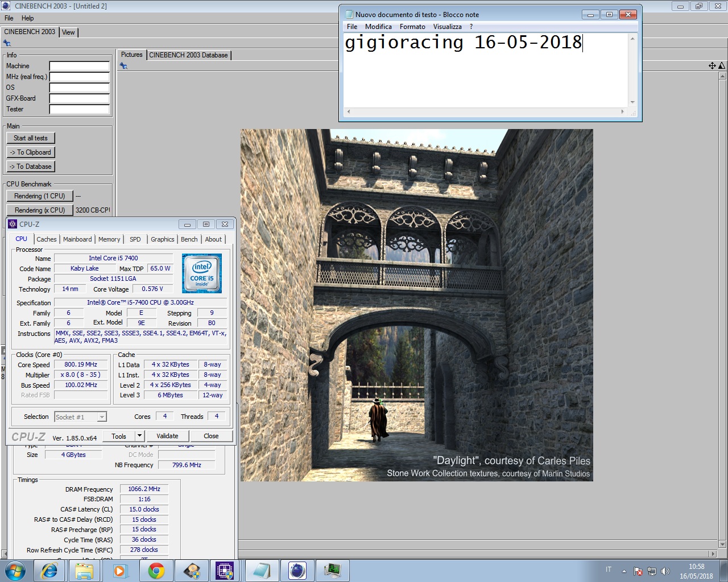This screenshot has height=582, width=728.
Task: Run the Rendering (1 CPU) benchmark
Action: (40, 196)
